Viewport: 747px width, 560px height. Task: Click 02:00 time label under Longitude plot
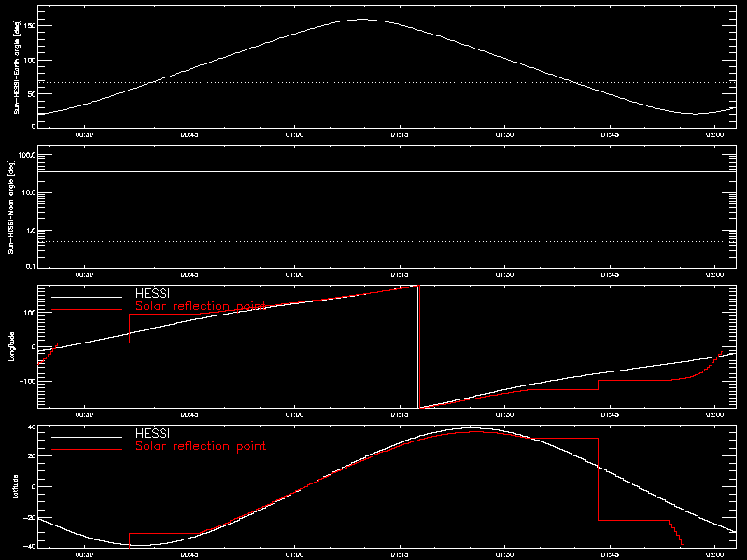coord(714,414)
